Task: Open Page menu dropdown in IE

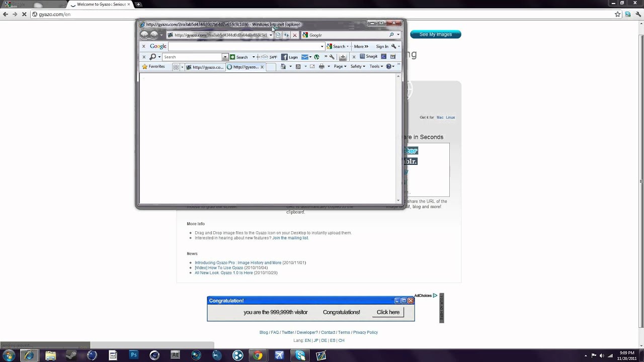Action: point(340,66)
